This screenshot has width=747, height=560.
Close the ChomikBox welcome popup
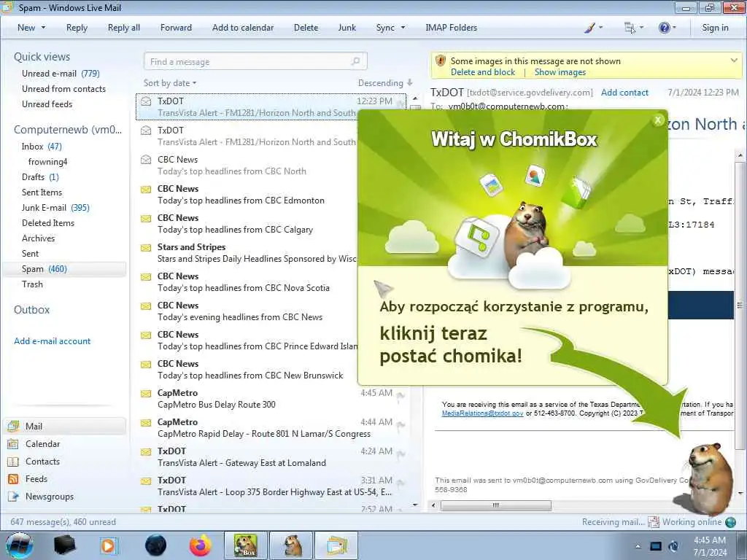tap(658, 120)
